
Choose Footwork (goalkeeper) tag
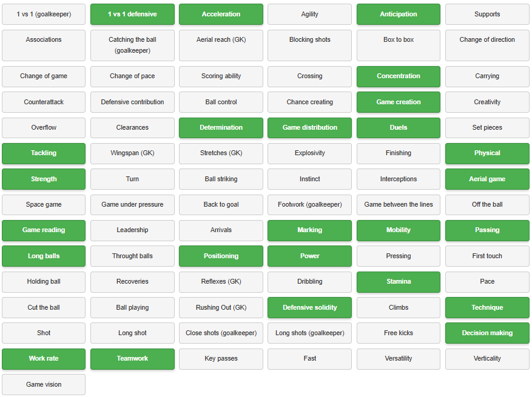(x=309, y=205)
